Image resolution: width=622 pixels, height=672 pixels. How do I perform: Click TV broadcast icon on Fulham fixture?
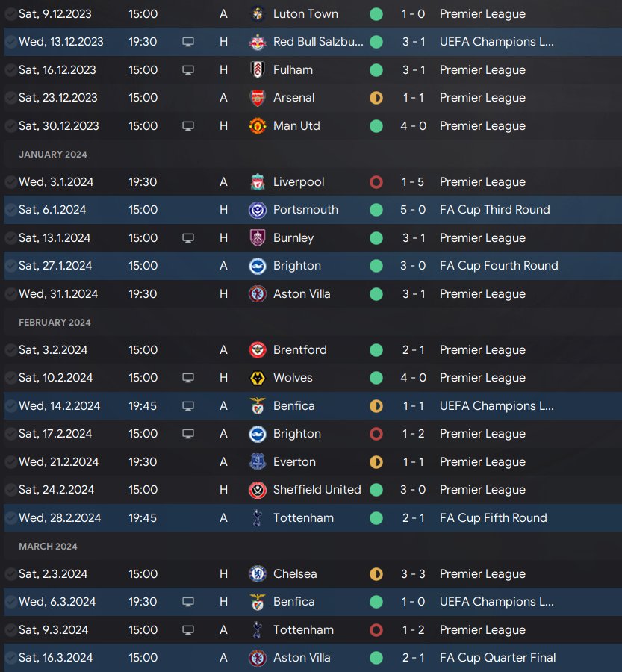(188, 70)
